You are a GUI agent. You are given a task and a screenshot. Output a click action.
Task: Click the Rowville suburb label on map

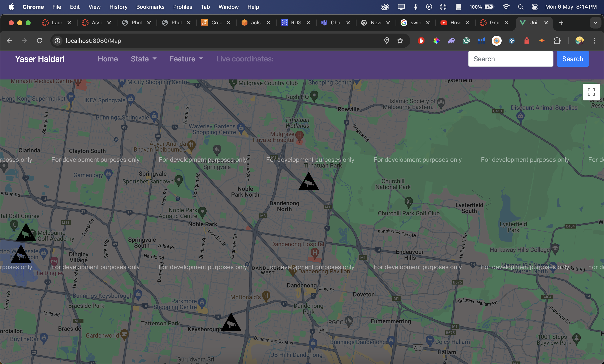(349, 109)
